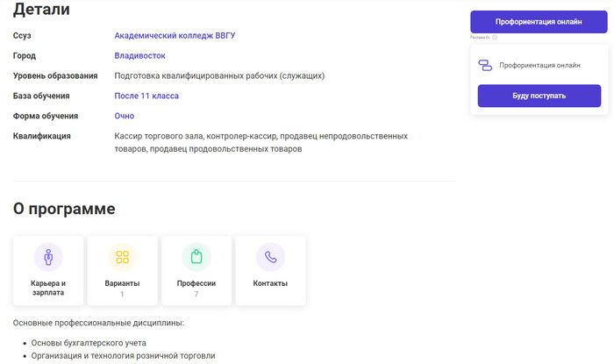The height and width of the screenshot is (364, 614).
Task: Click the count 7 under Профессии
Action: pyautogui.click(x=196, y=294)
